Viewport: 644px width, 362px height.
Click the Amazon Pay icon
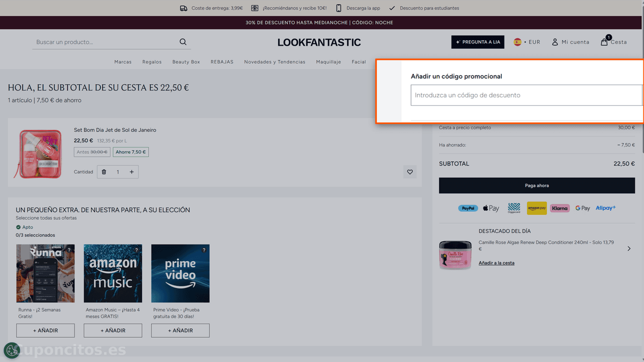[x=537, y=208]
